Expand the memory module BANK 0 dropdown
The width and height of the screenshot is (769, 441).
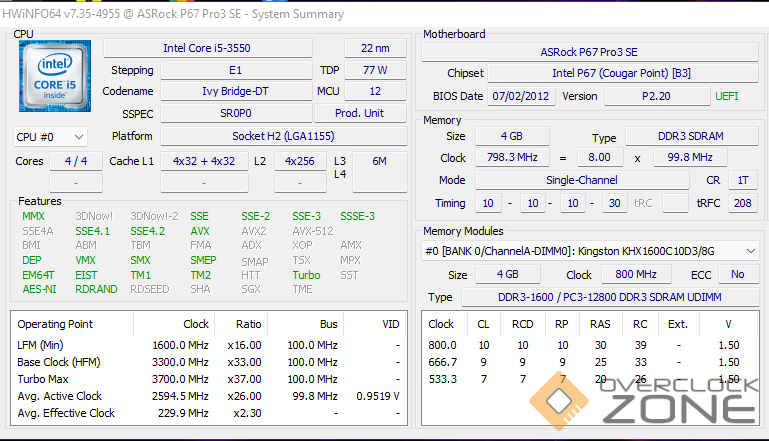(x=590, y=250)
